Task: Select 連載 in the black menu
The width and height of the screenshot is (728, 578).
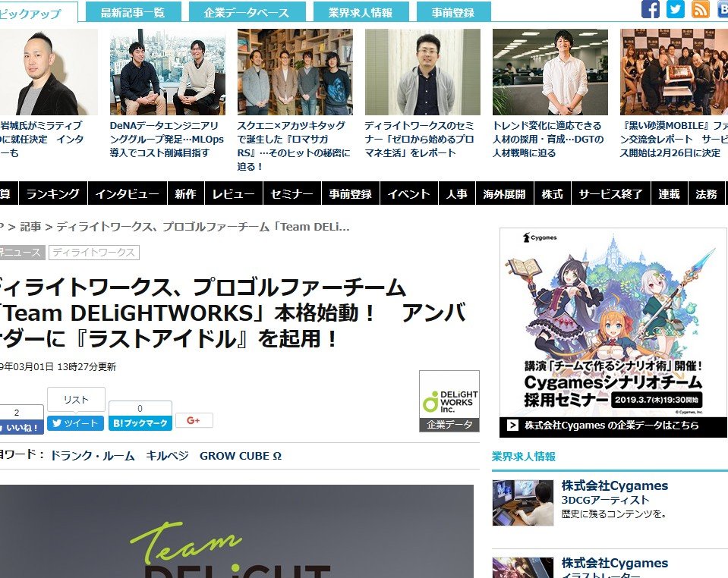Action: [669, 193]
